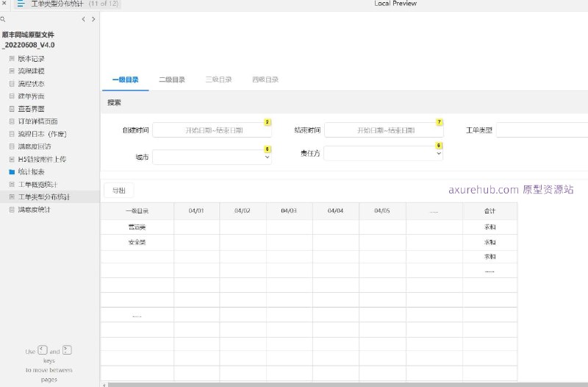Click the 04/05 column header
Image resolution: width=588 pixels, height=387 pixels.
coord(381,211)
